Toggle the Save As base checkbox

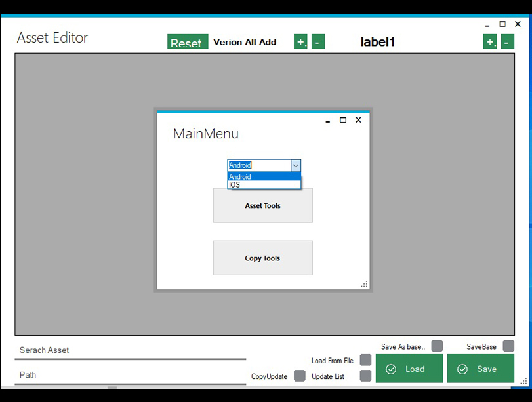437,346
